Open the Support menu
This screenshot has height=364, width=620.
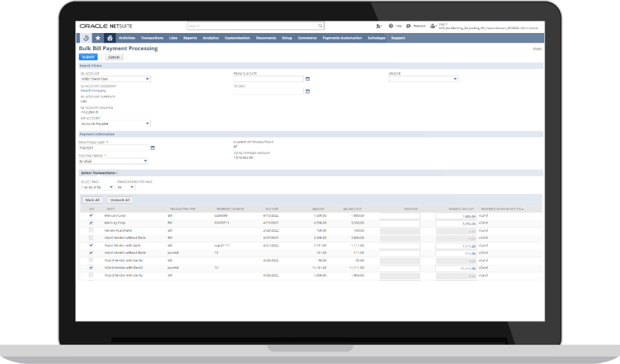coord(398,38)
